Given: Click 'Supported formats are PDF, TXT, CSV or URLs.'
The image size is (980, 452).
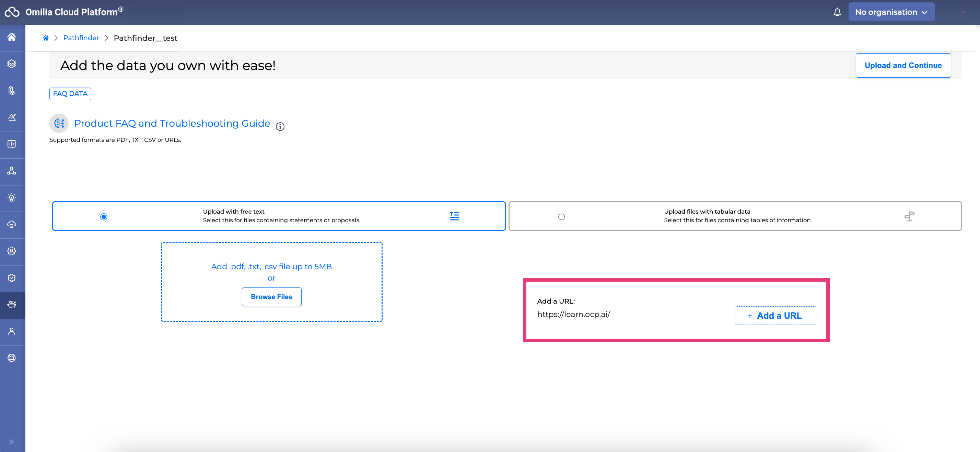Looking at the screenshot, I should click(115, 140).
